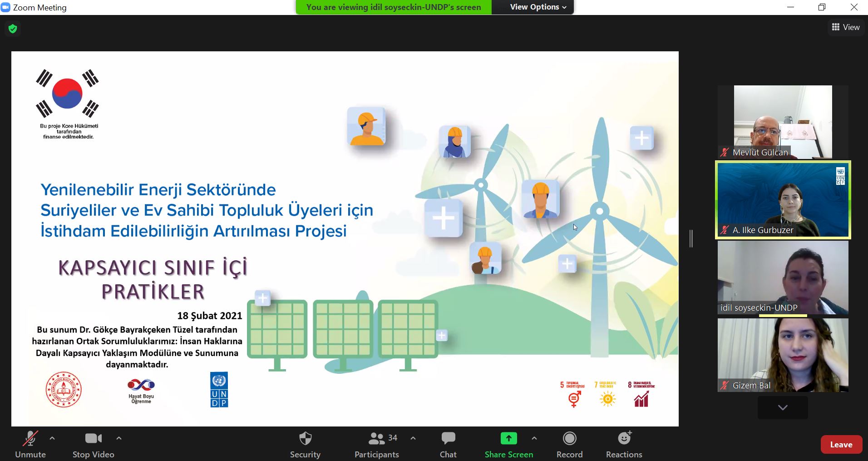Expand video settings arrow beside Stop Video
Viewport: 868px width, 461px height.
tap(119, 438)
